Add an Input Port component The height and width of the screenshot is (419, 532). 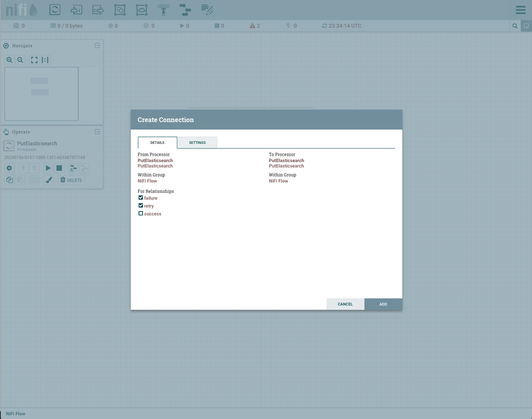[x=76, y=10]
